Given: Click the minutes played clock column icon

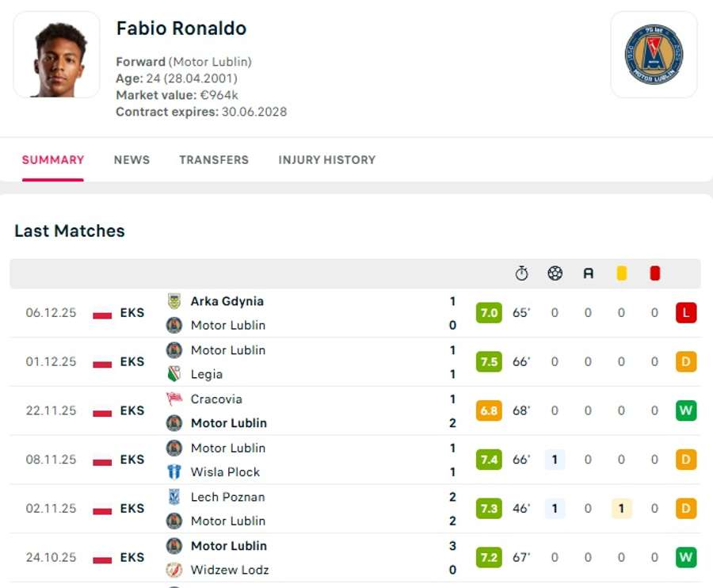Looking at the screenshot, I should 522,273.
